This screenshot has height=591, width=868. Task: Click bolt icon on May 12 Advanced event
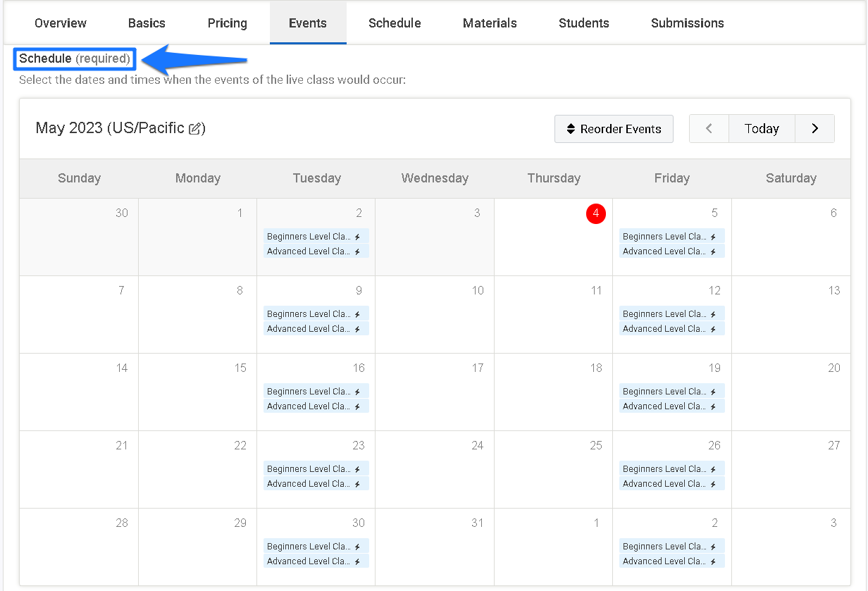click(713, 329)
